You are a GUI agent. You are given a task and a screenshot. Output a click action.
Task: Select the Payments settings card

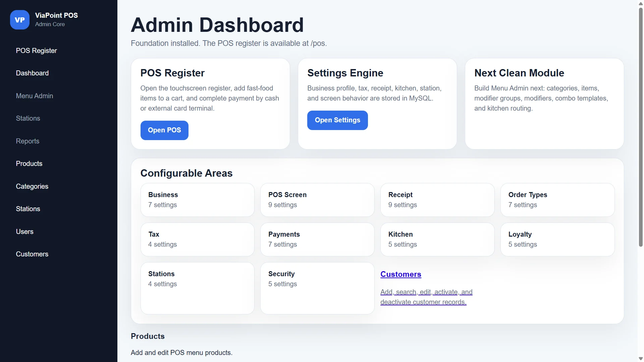(317, 239)
